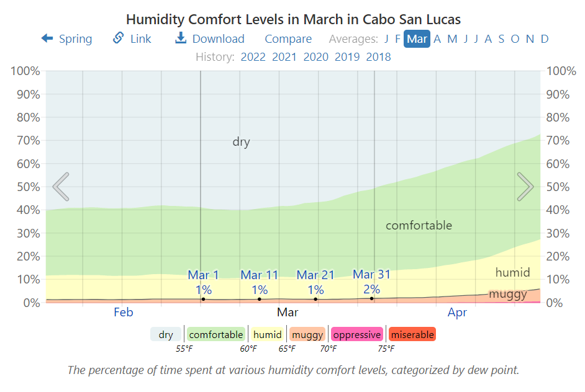Click the Spring back arrow icon
The width and height of the screenshot is (585, 392).
tap(47, 38)
